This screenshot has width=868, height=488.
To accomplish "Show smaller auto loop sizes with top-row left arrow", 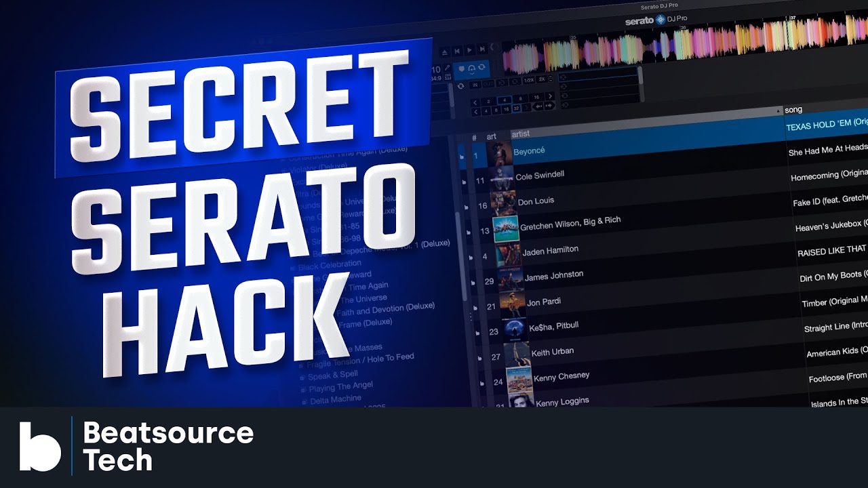I will (x=475, y=103).
